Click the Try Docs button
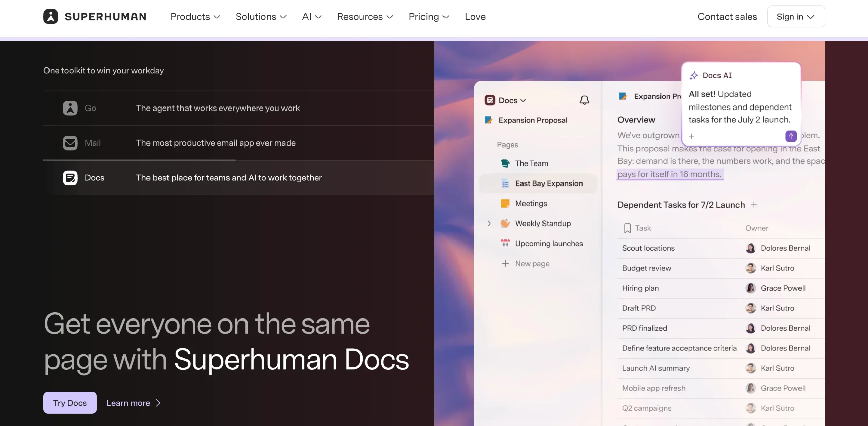The image size is (868, 426). point(70,403)
